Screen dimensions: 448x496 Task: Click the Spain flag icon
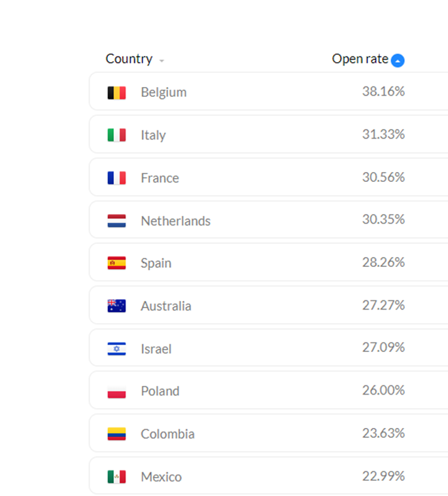click(116, 263)
